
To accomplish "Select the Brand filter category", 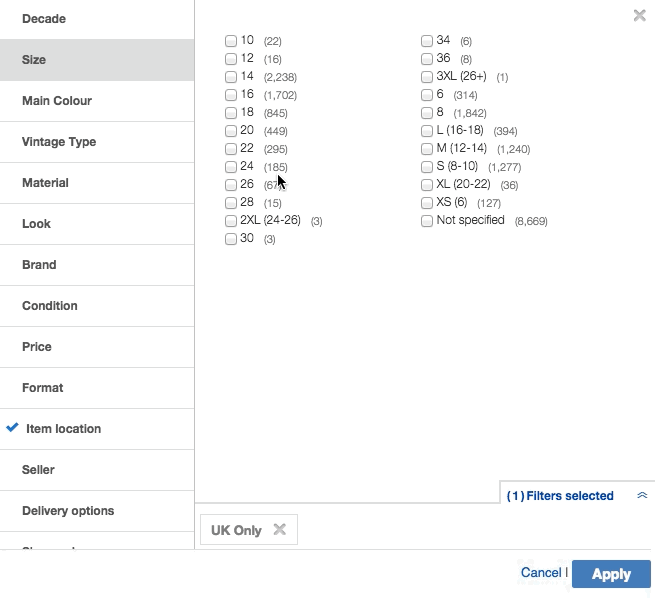I will 97,264.
